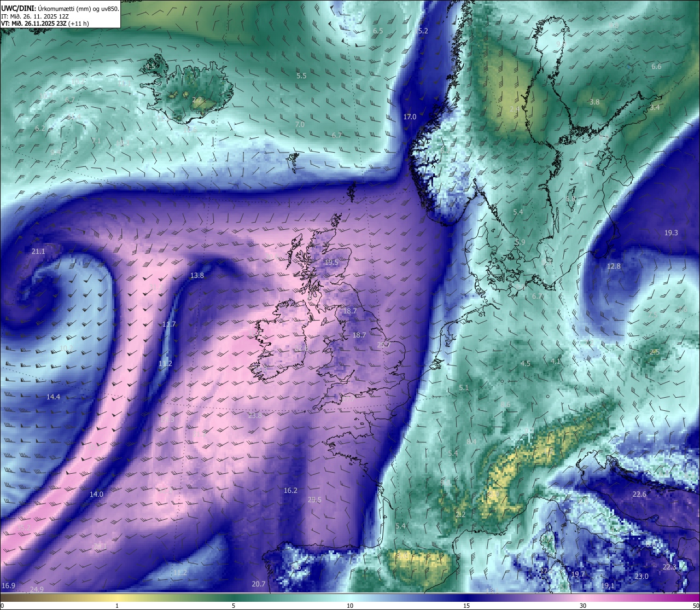Screen dimensions: 700x610
Task: Click the 4.5 value over Germany
Action: [525, 363]
